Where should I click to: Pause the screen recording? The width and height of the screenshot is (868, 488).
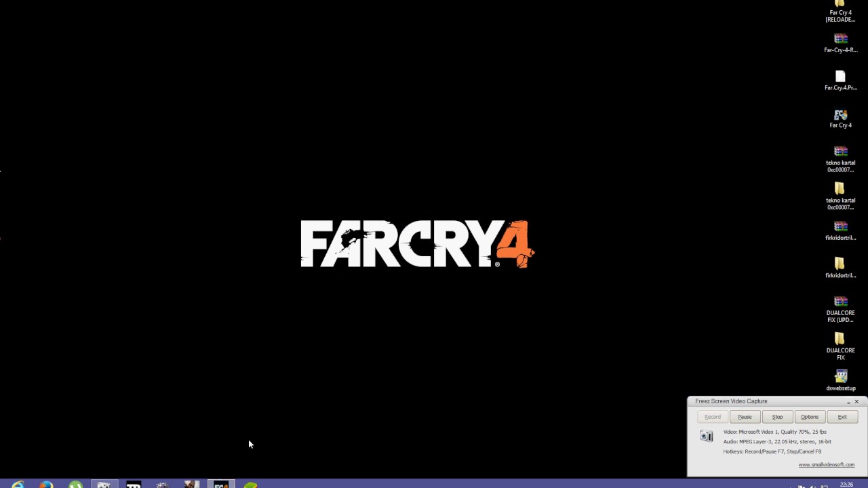coord(745,417)
